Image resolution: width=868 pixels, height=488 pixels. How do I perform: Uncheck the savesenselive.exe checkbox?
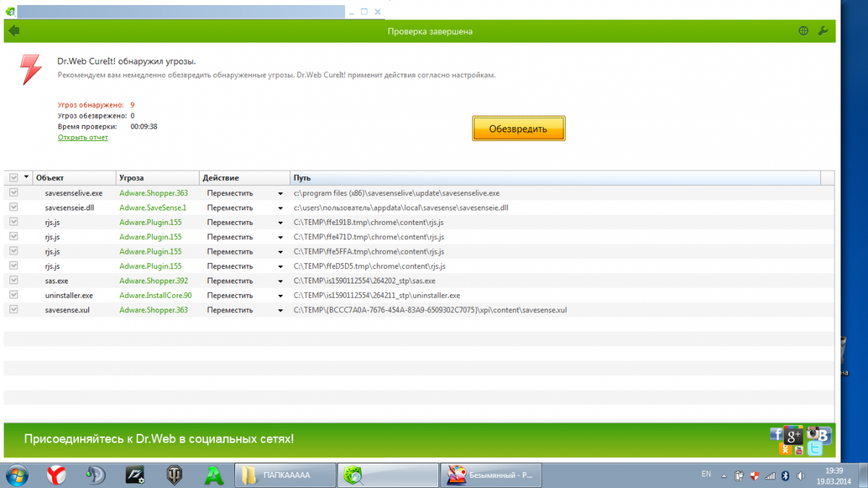[13, 193]
